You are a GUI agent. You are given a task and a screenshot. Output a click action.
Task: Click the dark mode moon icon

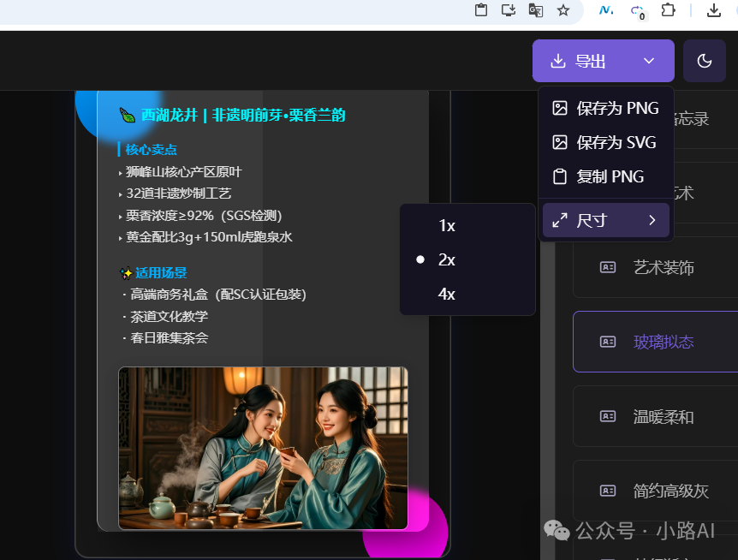click(704, 61)
